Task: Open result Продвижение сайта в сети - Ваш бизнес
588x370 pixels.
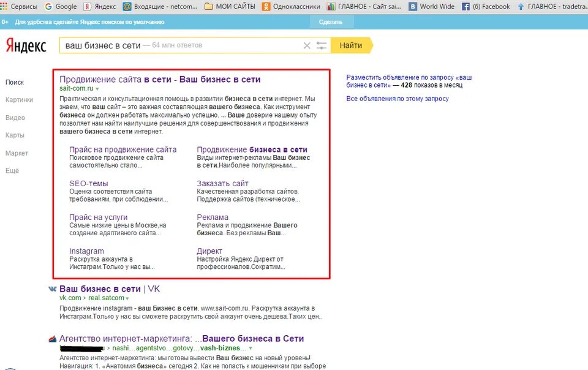Action: coord(160,80)
